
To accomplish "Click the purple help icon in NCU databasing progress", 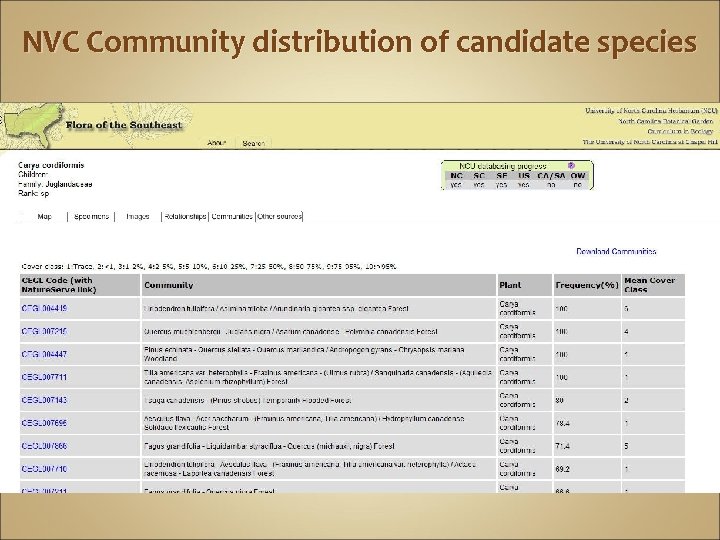I will coord(571,165).
